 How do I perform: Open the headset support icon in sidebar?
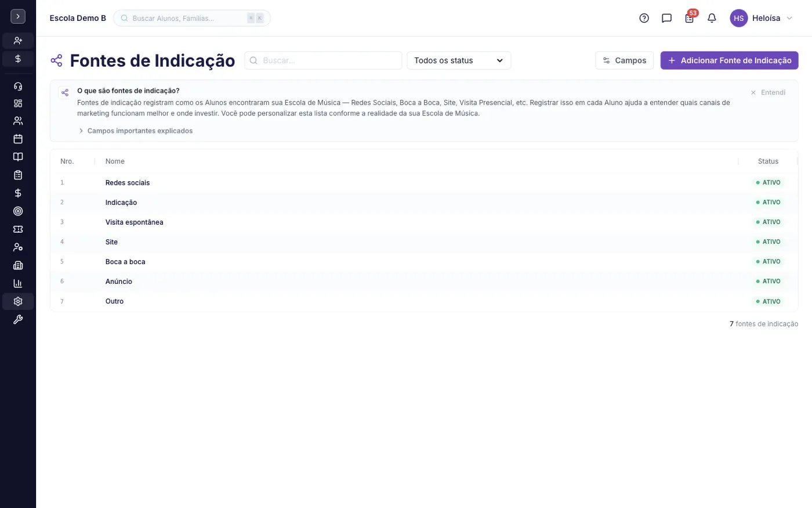click(x=18, y=87)
